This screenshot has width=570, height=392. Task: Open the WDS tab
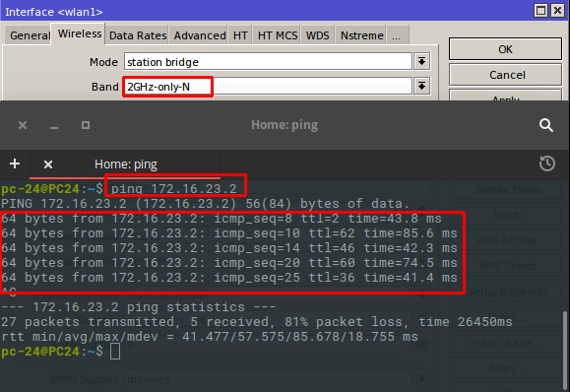(317, 35)
